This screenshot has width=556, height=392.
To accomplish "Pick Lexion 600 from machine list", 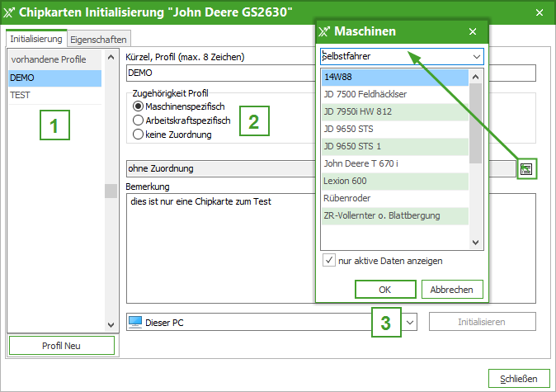I will tap(345, 181).
